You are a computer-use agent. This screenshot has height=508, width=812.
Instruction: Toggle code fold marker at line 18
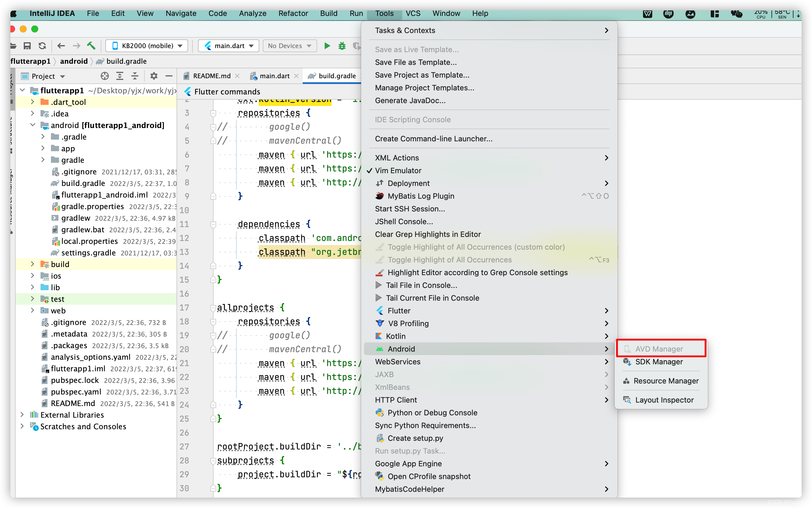pos(213,321)
